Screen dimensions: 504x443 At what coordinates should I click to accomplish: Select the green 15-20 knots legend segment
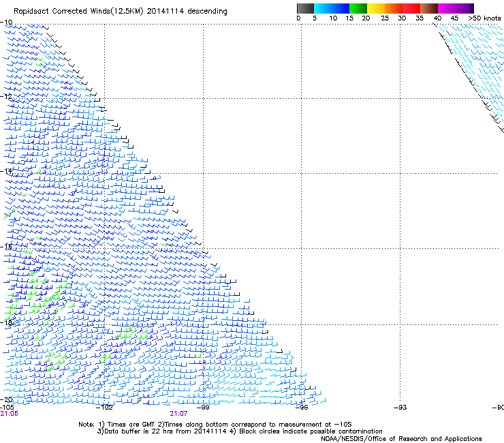point(358,8)
